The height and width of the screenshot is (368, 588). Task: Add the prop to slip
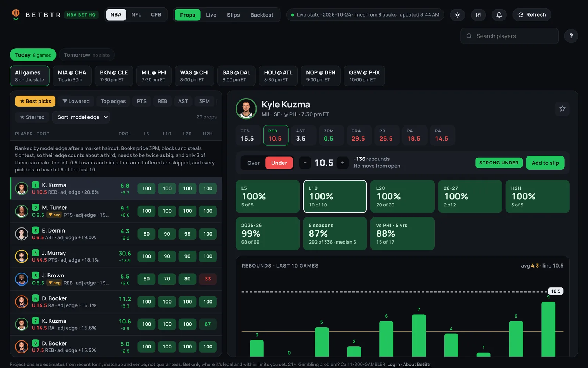point(545,163)
